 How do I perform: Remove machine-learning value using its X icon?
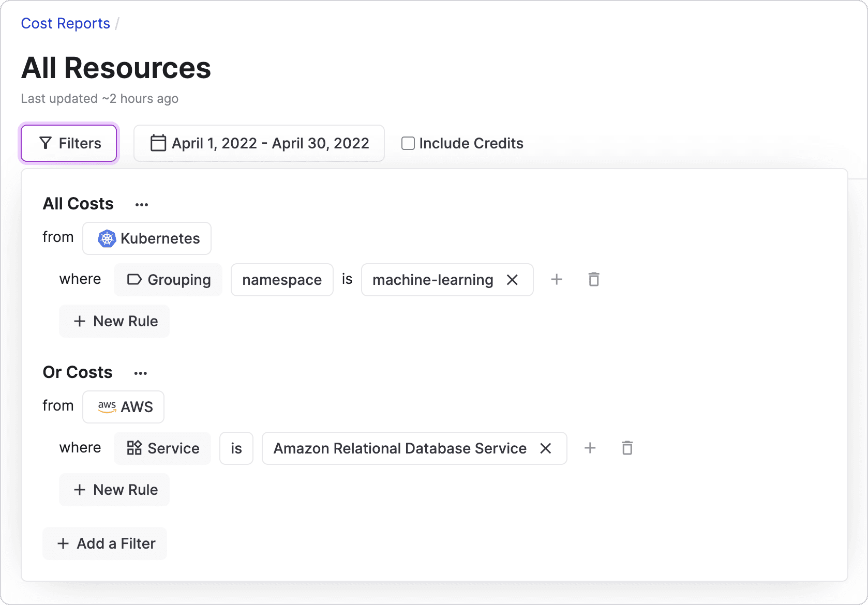pos(512,280)
